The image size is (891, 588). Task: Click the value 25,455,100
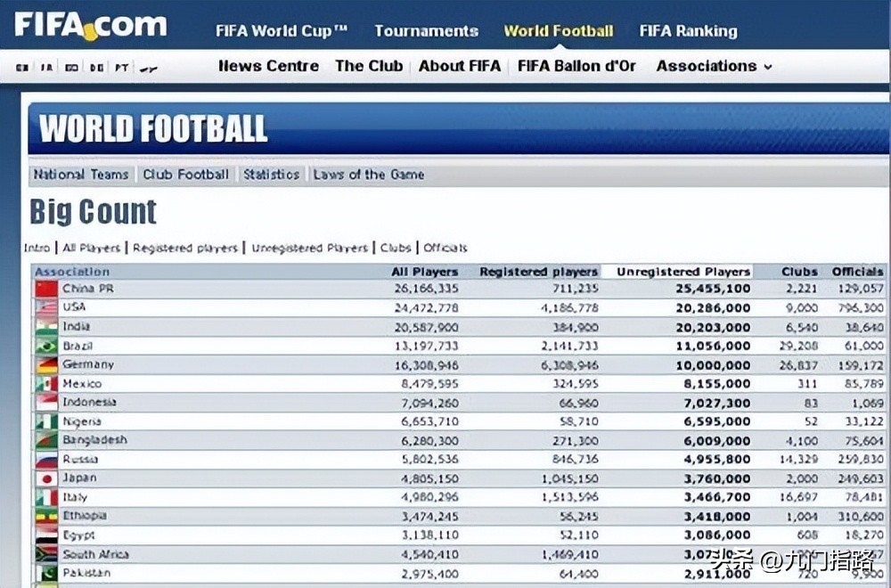click(713, 289)
